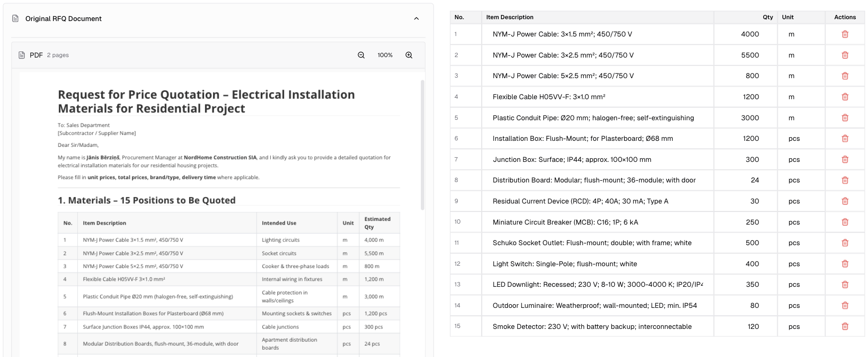
Task: Edit description Junction Box Surface IP44
Action: click(597, 160)
